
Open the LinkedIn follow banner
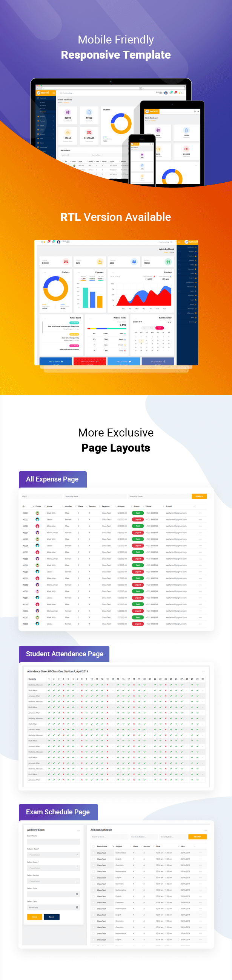click(x=56, y=362)
